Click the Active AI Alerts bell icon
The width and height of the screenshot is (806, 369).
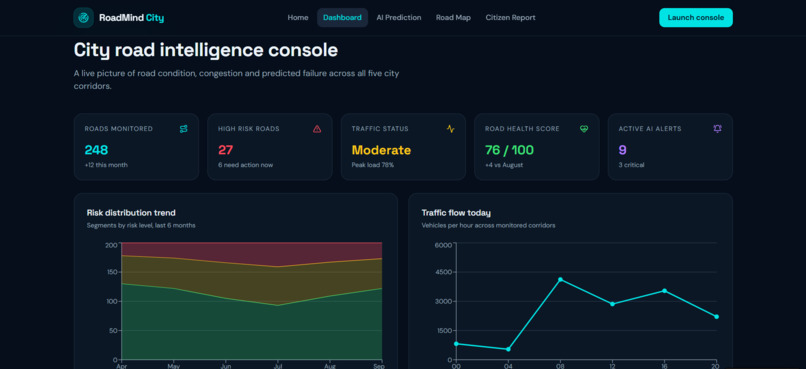coord(718,129)
